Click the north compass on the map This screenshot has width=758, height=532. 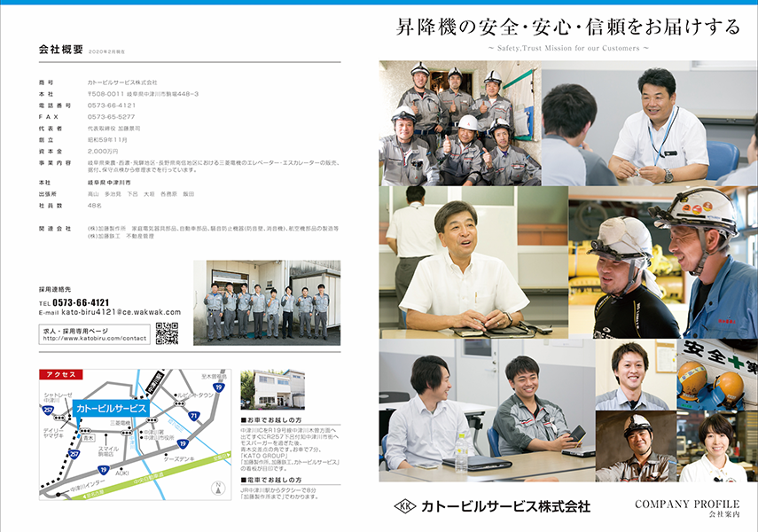pos(218,488)
